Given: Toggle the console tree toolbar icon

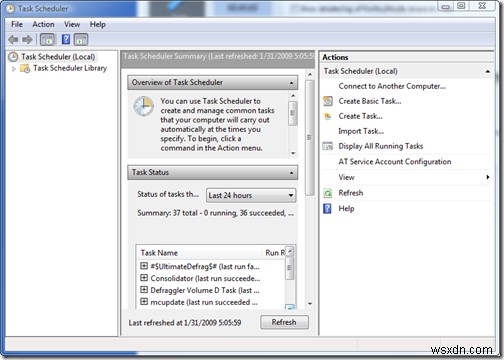Looking at the screenshot, I should pyautogui.click(x=47, y=40).
